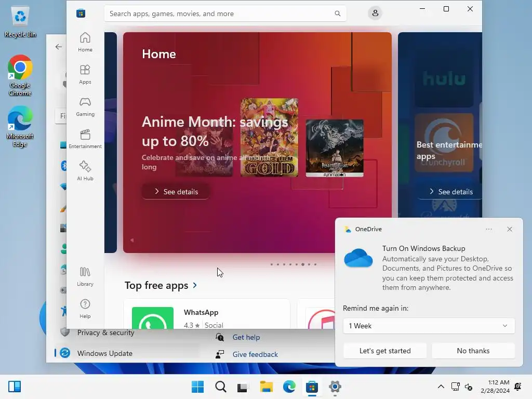
Task: Select the first carousel page dot
Action: (x=271, y=264)
